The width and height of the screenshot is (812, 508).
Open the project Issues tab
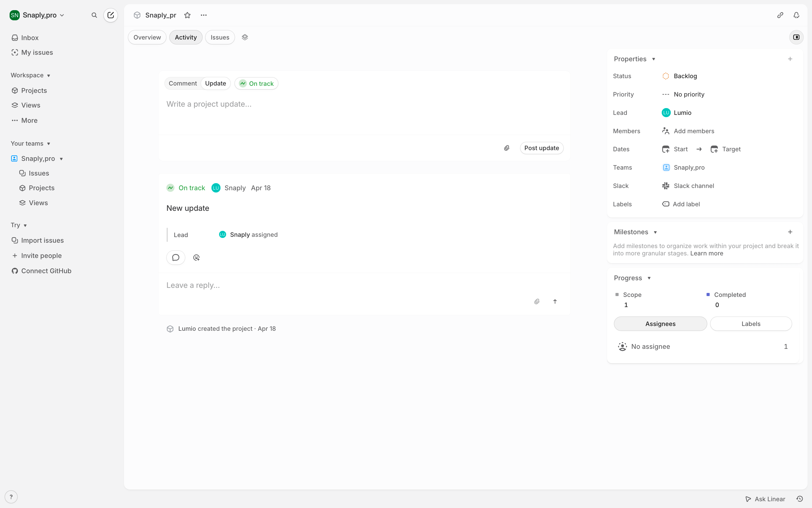tap(220, 37)
